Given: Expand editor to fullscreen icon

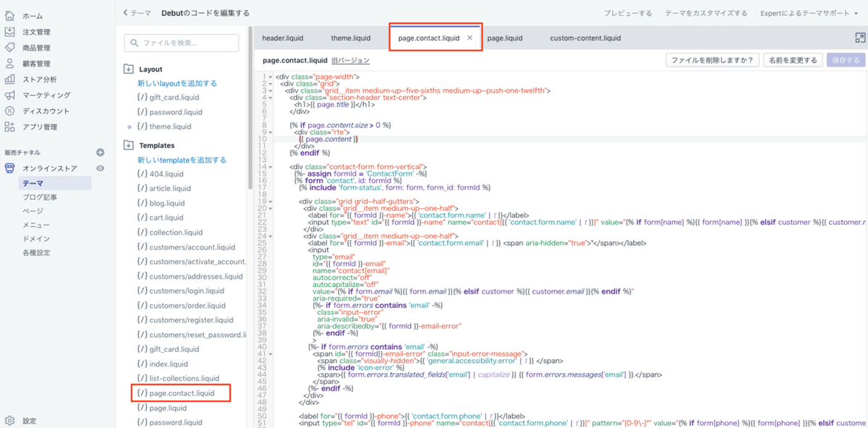Looking at the screenshot, I should coord(861,38).
